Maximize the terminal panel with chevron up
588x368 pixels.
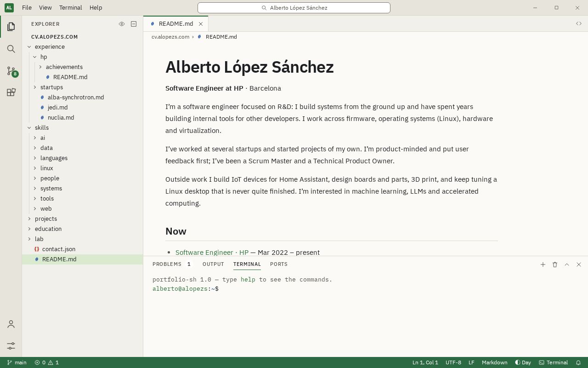pyautogui.click(x=567, y=264)
